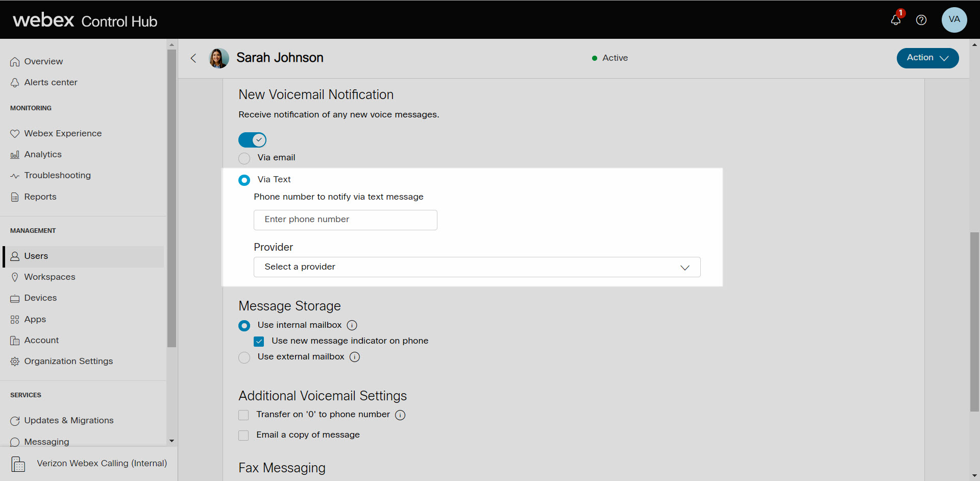The height and width of the screenshot is (481, 980).
Task: Select the Devices icon in sidebar
Action: (x=15, y=298)
